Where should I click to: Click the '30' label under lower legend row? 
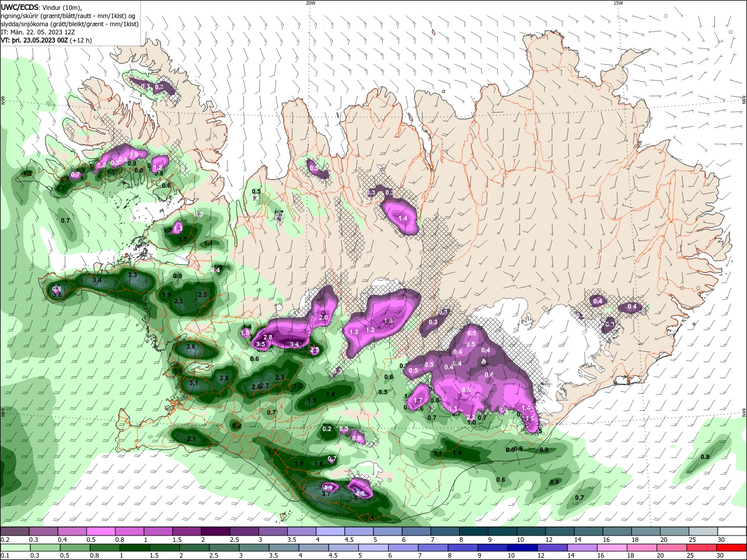click(x=721, y=556)
